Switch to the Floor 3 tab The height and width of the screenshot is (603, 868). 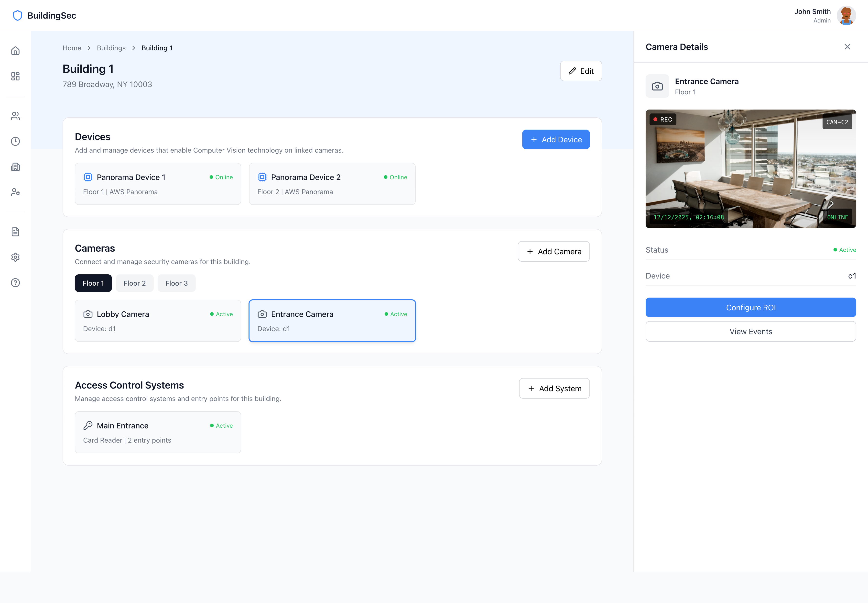[176, 283]
